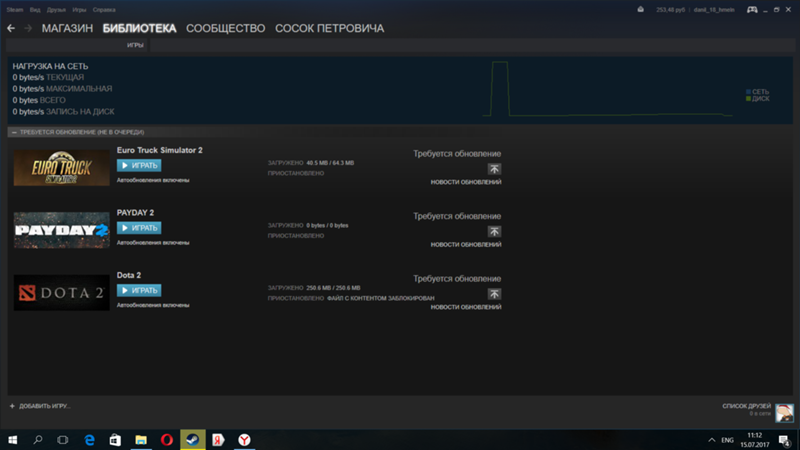
Task: Launch Microsoft Edge from taskbar
Action: (x=89, y=440)
